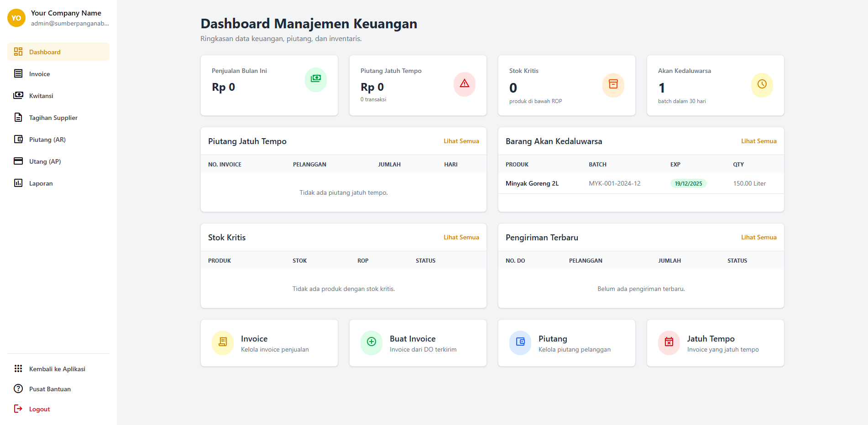The width and height of the screenshot is (868, 425).
Task: Click the Kwitansi receipt icon
Action: pyautogui.click(x=18, y=95)
